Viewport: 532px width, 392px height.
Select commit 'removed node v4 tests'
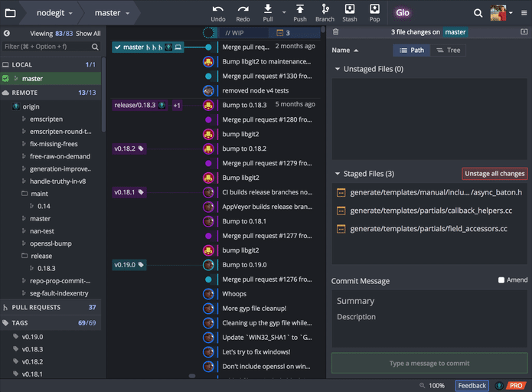click(256, 90)
